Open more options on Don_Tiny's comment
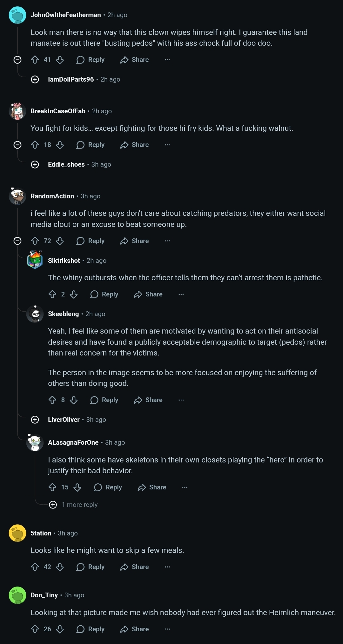Screen dimensions: 343x644 (x=167, y=629)
